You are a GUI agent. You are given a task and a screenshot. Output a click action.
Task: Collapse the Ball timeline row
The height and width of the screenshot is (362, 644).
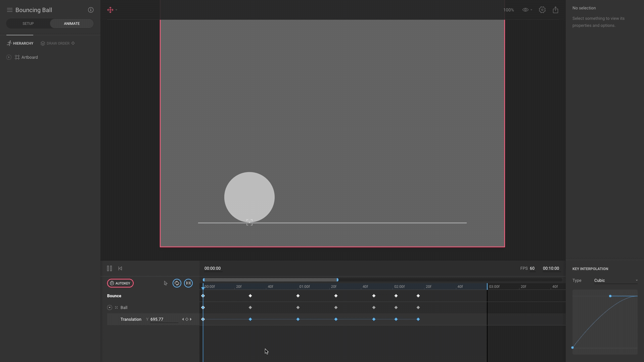109,308
